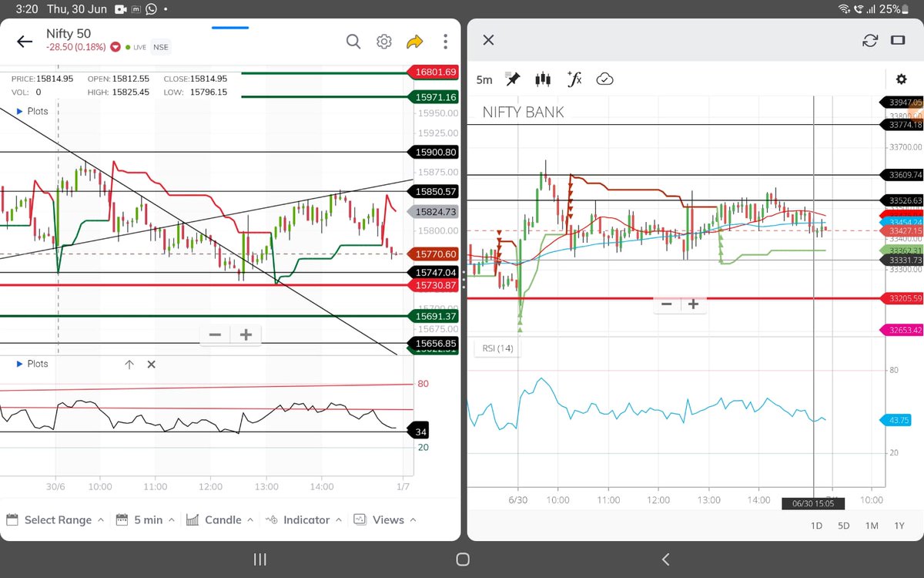Open the fx indicators icon

click(x=574, y=79)
